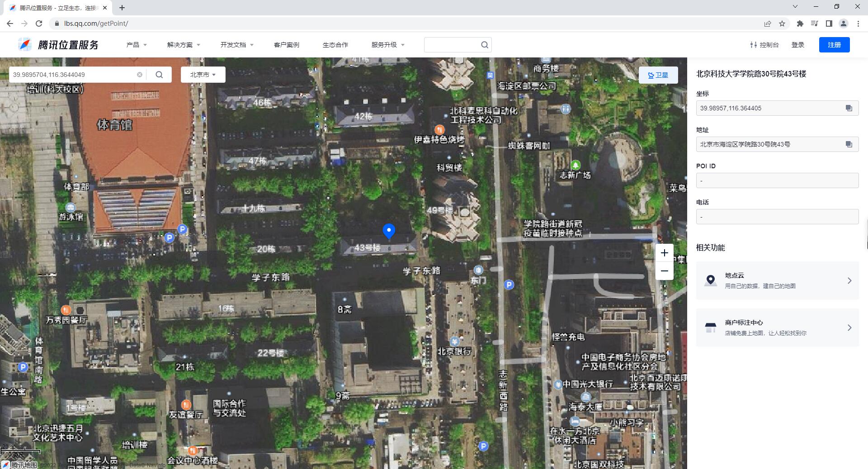The height and width of the screenshot is (469, 868).
Task: Click the 北京银行 bank icon
Action: 454,341
